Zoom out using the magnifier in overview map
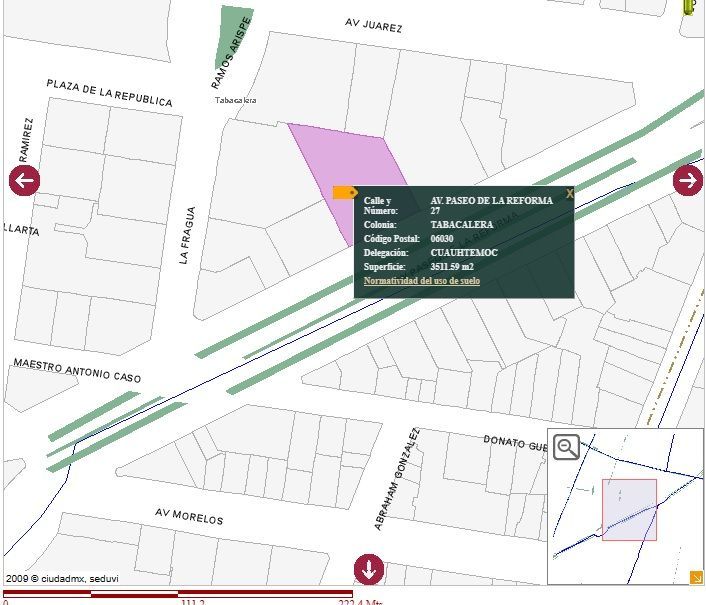 (x=566, y=447)
